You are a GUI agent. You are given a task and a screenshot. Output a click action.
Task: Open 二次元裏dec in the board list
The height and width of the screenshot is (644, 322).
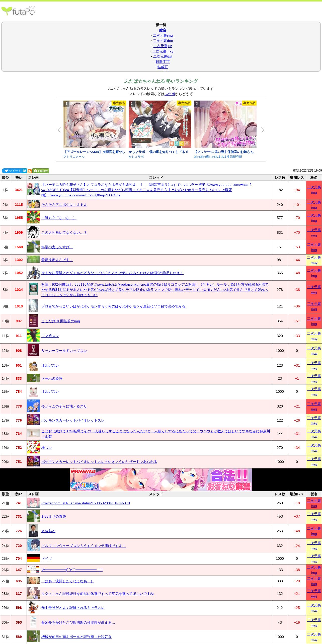click(x=163, y=41)
